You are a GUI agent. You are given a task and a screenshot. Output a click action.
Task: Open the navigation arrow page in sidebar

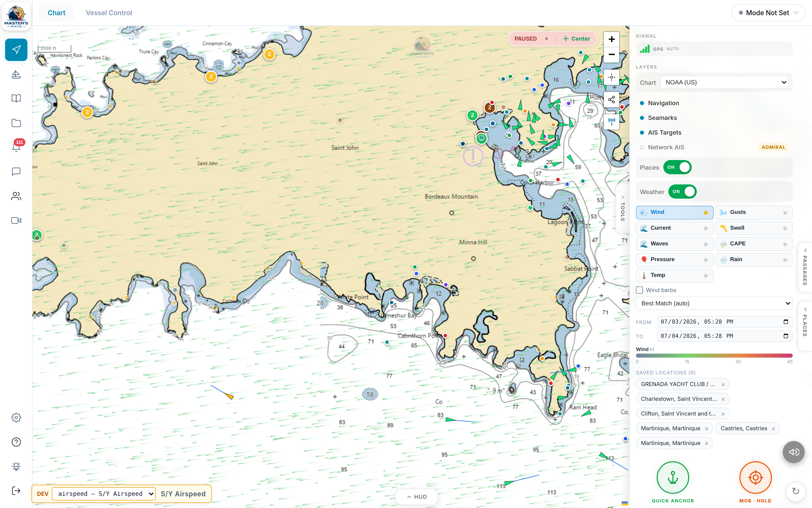tap(16, 50)
